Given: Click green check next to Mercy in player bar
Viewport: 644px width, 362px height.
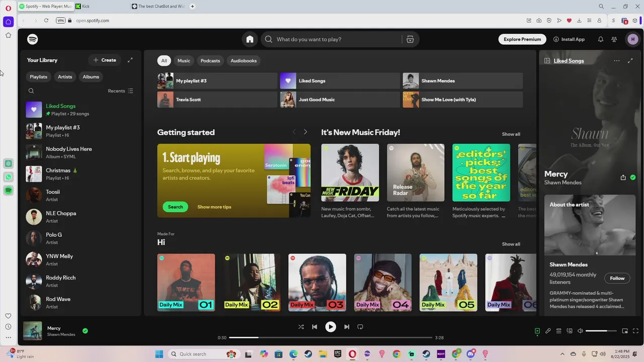Looking at the screenshot, I should [85, 331].
